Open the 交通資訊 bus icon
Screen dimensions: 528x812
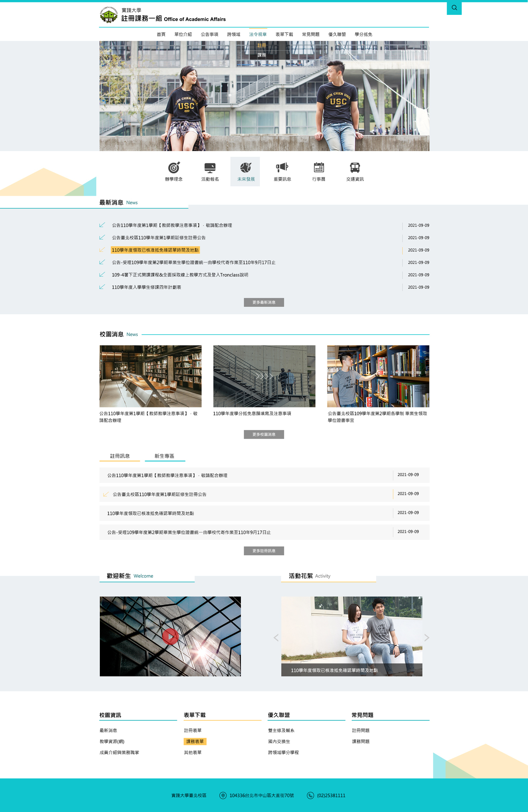point(355,167)
